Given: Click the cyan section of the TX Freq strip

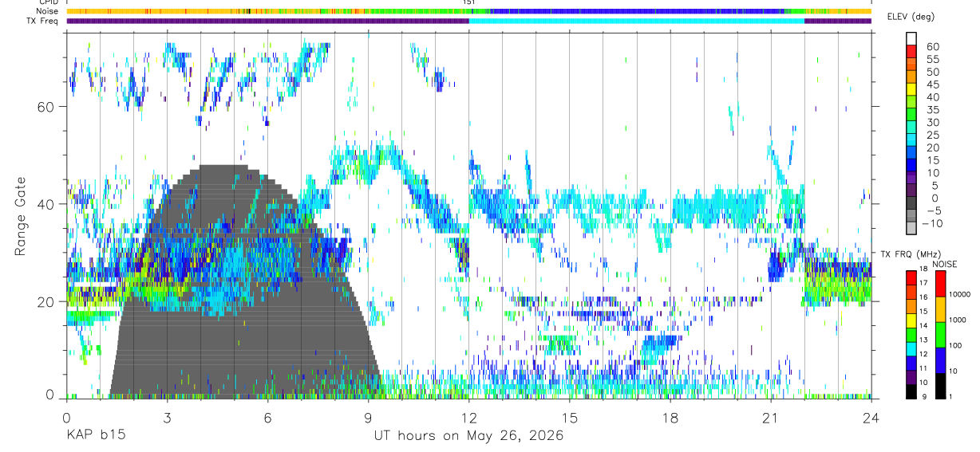Looking at the screenshot, I should (x=636, y=21).
